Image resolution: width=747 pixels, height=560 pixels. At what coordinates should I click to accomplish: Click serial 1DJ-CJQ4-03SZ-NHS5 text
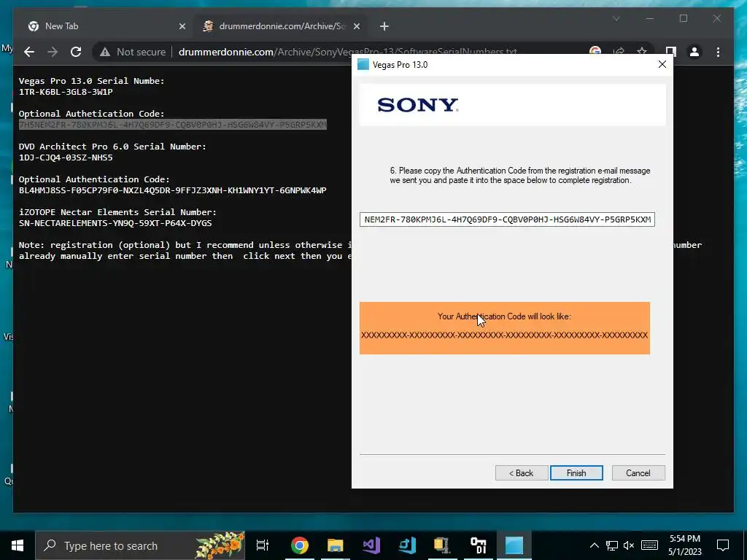pos(66,157)
